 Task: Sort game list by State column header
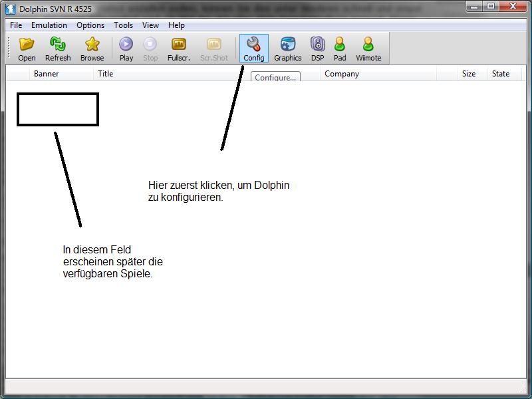pos(504,74)
